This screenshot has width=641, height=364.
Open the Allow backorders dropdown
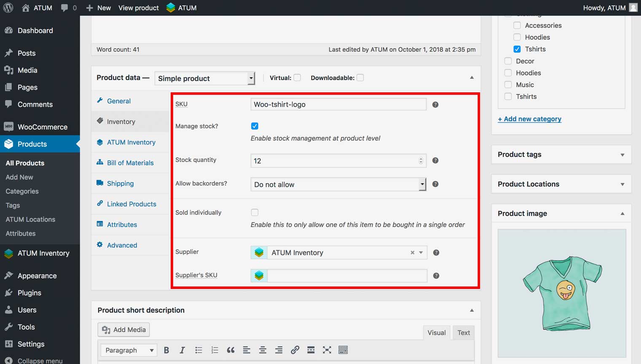click(338, 184)
